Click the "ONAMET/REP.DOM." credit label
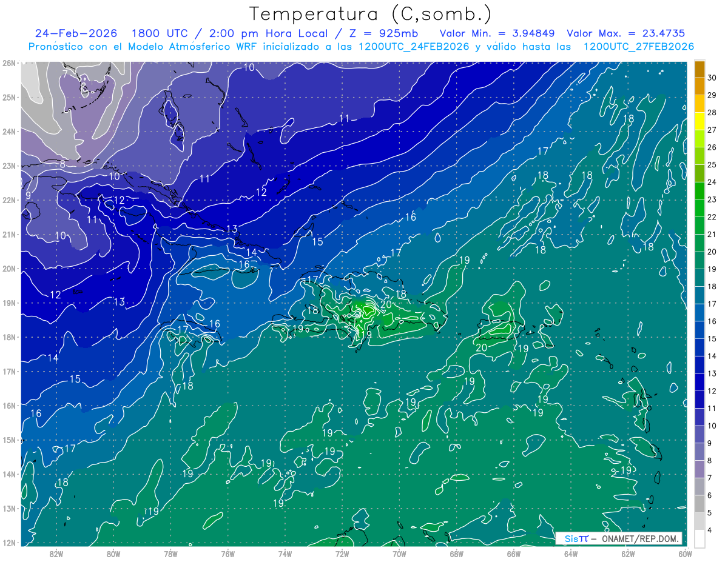Viewport: 728px width, 562px height. pos(639,538)
